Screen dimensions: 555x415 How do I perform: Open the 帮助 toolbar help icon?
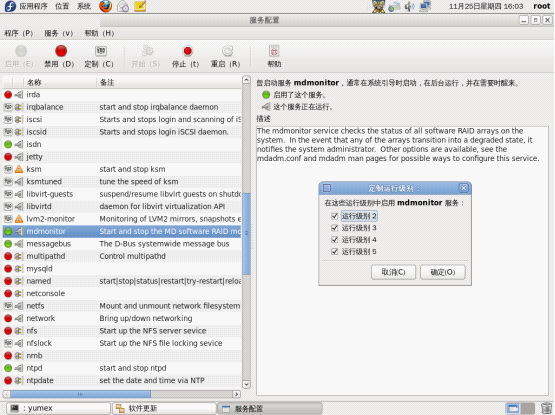(x=274, y=51)
